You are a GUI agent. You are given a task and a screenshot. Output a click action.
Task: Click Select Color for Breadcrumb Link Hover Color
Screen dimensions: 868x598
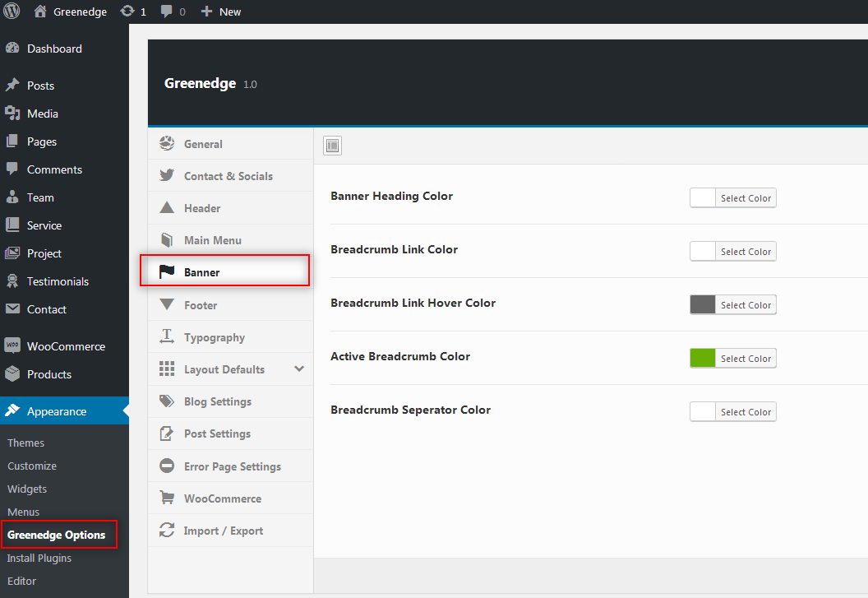pos(746,305)
